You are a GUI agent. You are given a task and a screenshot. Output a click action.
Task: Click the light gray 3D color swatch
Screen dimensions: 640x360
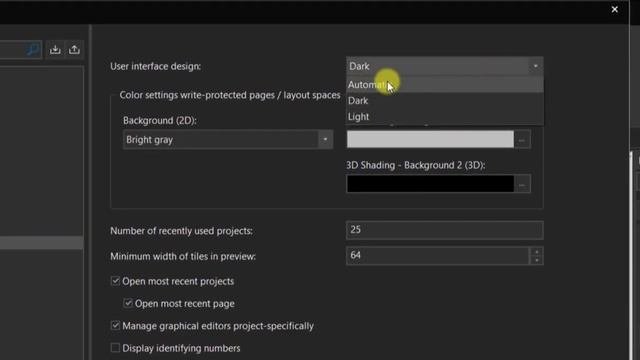[430, 140]
